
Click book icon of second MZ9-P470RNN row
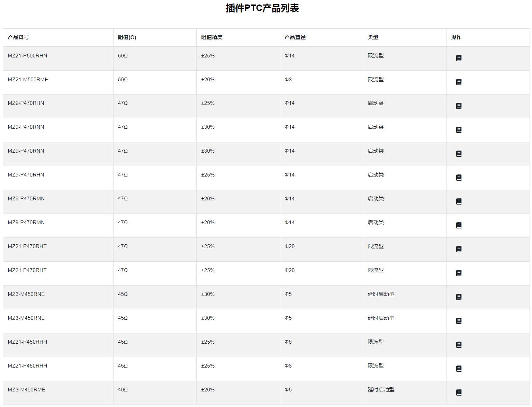pyautogui.click(x=459, y=154)
